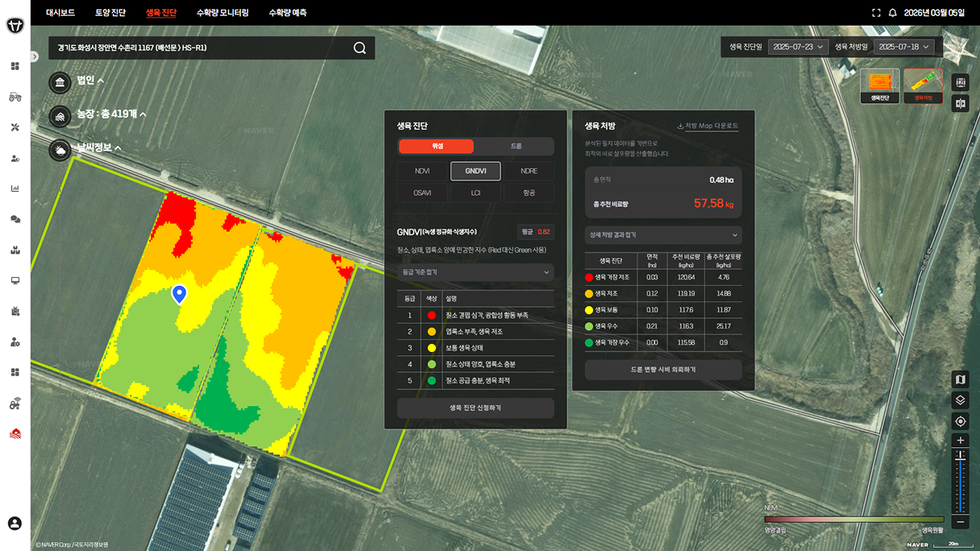This screenshot has width=980, height=551.
Task: Enter fullscreen using the expand icon
Action: tap(876, 13)
